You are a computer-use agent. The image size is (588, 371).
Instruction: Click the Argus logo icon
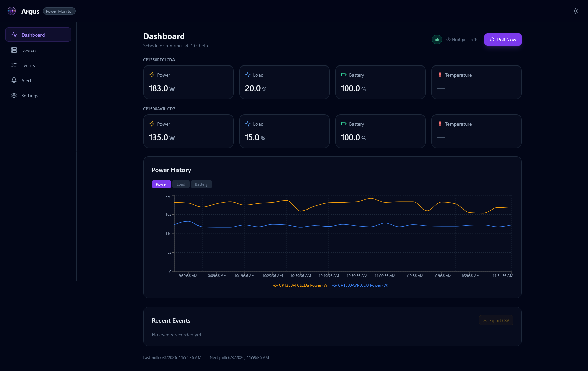pos(12,11)
